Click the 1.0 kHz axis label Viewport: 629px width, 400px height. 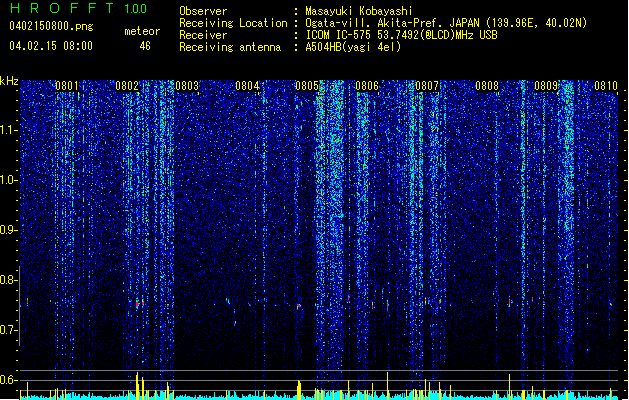click(8, 180)
